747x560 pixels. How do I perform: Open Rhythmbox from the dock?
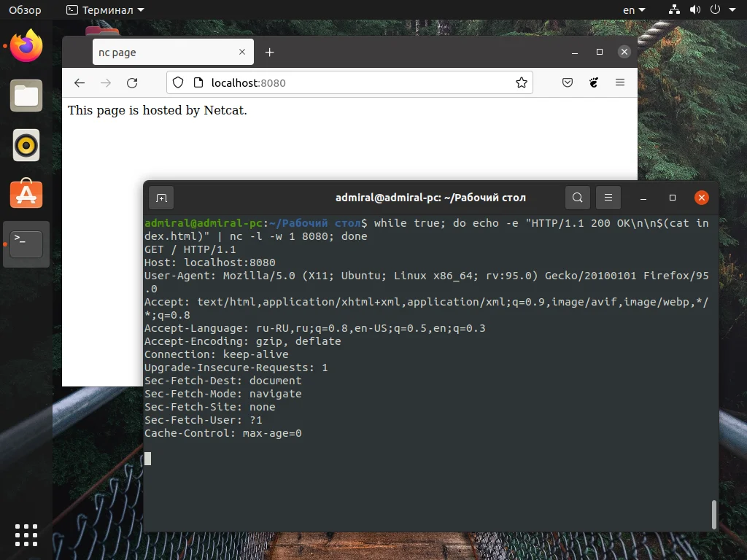coord(26,145)
